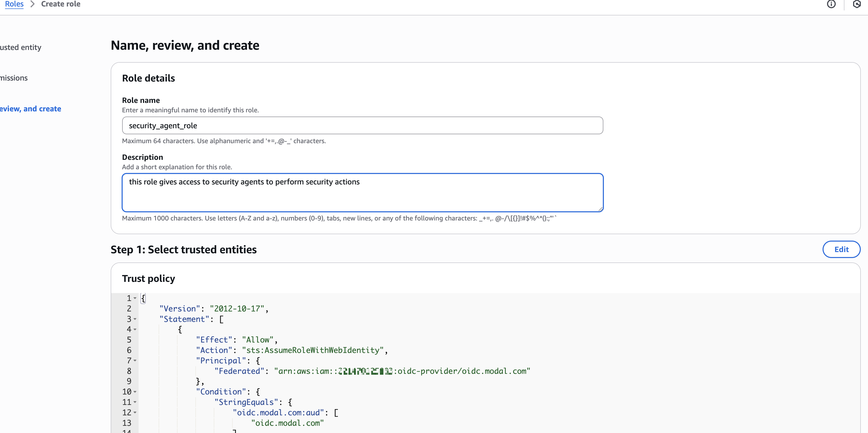Go to the trusted entity step in sidebar

tap(20, 47)
